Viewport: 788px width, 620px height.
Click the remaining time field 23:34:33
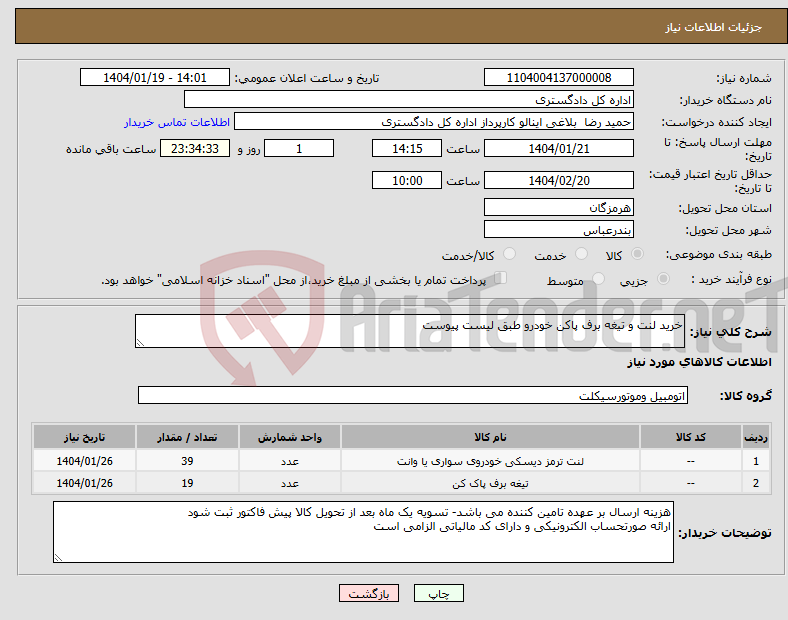195,148
